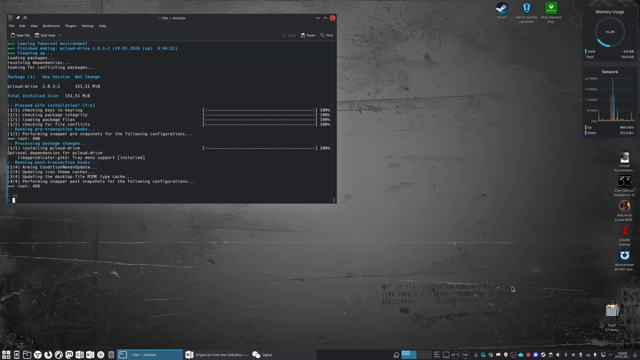
Task: Click the Copy toolbar button
Action: 289,35
